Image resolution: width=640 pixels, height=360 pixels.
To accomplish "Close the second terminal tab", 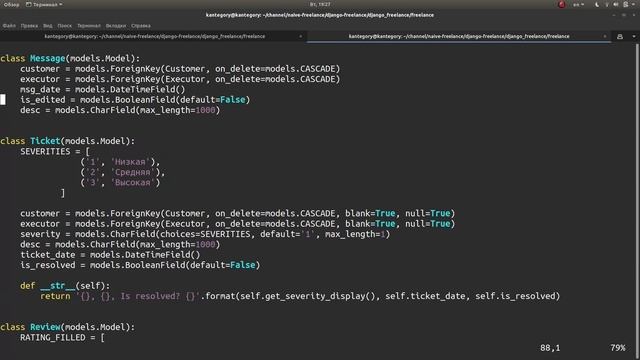I will pyautogui.click(x=605, y=36).
